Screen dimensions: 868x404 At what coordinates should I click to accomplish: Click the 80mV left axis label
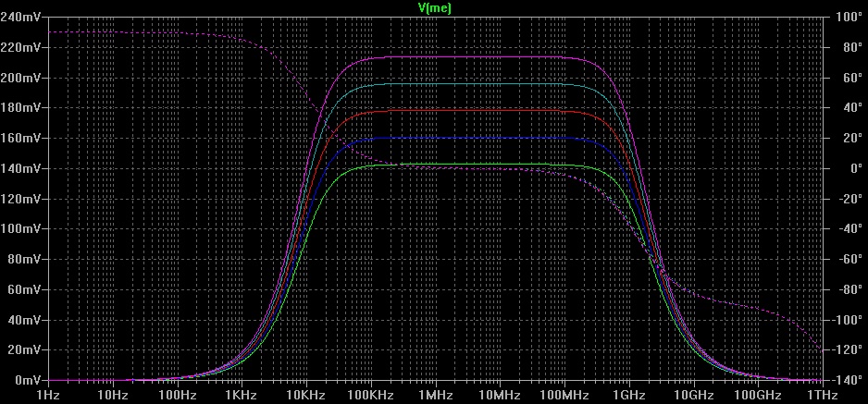click(x=24, y=259)
